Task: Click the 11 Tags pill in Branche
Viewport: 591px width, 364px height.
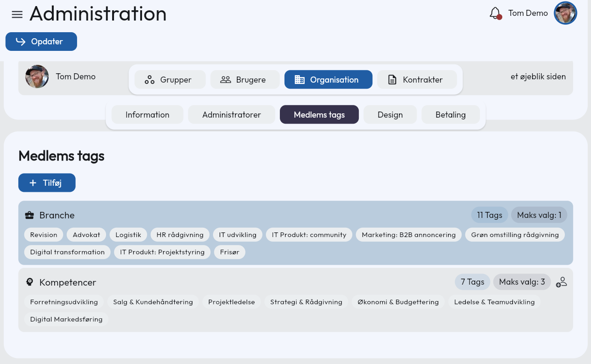Action: coord(489,215)
